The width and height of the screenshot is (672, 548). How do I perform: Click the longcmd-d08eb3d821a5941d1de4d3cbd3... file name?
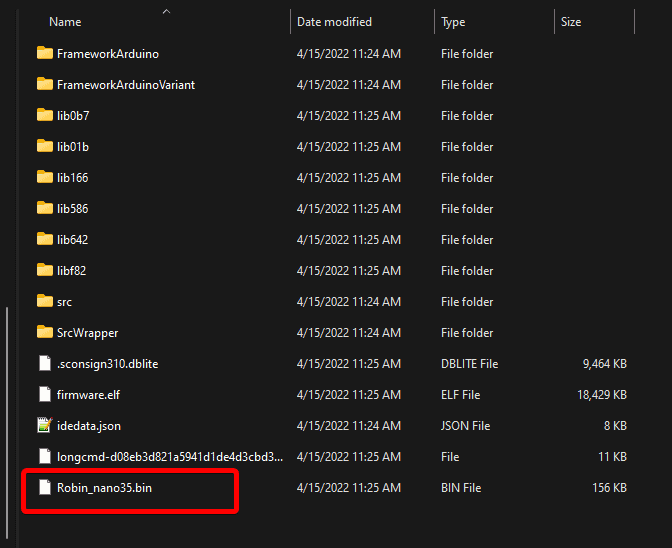point(170,457)
